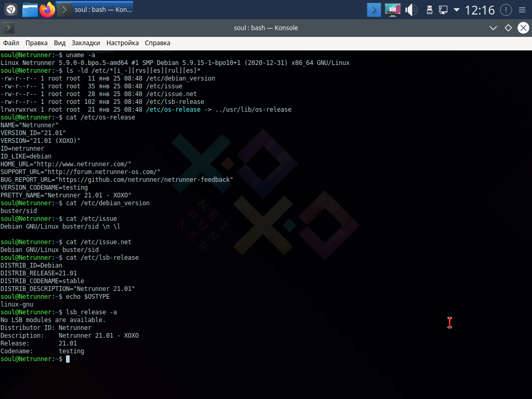Show notifications via the exclamation icon

[506, 10]
